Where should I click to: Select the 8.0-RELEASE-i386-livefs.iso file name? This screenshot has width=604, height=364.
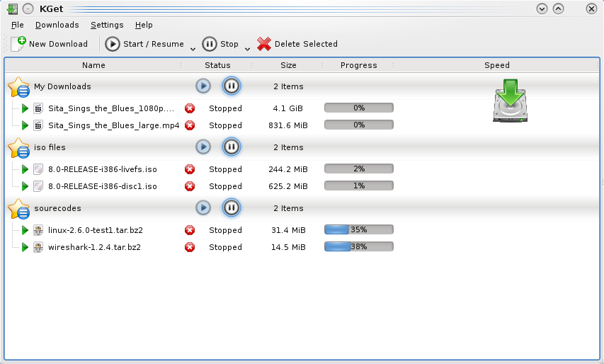coord(103,169)
